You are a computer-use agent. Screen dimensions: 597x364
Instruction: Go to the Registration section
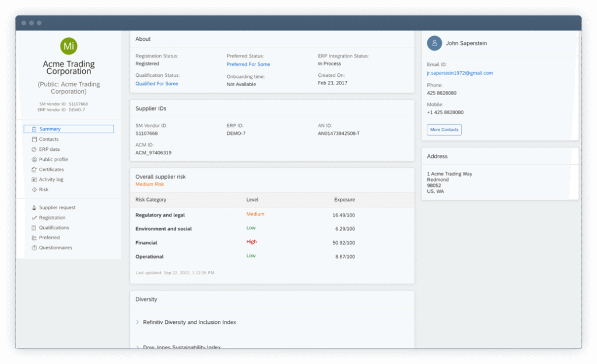coord(52,218)
